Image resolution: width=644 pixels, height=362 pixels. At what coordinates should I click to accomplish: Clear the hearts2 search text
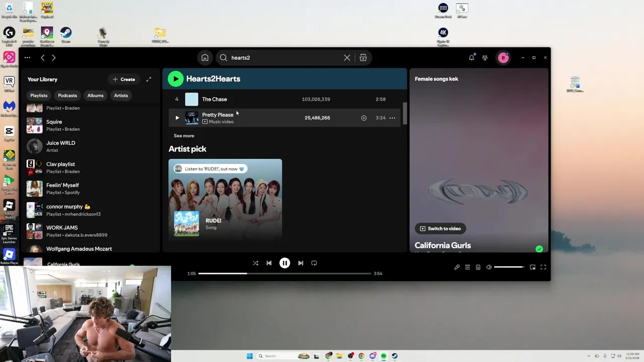(x=347, y=58)
